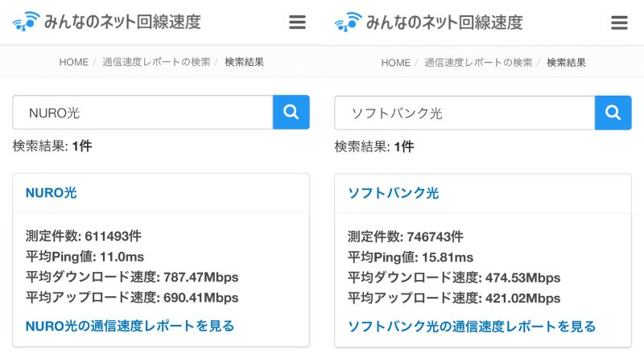The width and height of the screenshot is (644, 362).
Task: Select 検索結果: 1件 under the ソフトバンク光 search field
Action: 374,146
